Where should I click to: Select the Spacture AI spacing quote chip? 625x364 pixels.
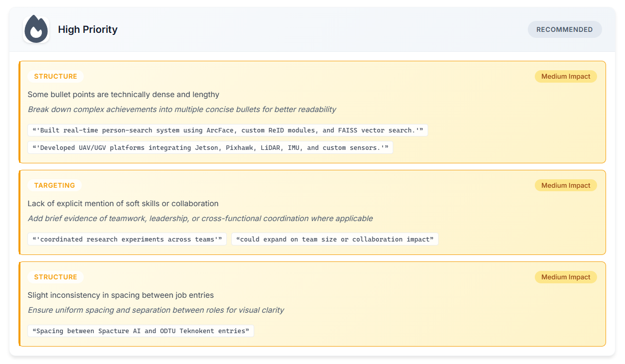141,331
